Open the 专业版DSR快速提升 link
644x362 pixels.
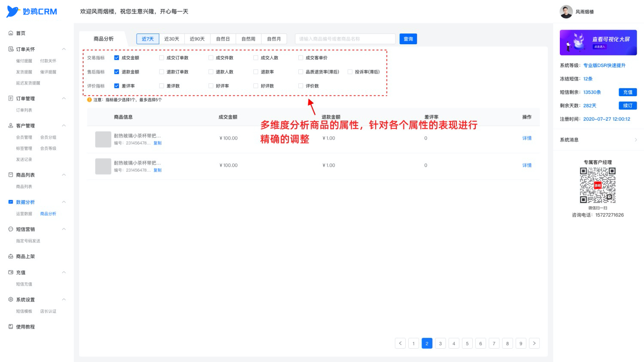tap(604, 65)
